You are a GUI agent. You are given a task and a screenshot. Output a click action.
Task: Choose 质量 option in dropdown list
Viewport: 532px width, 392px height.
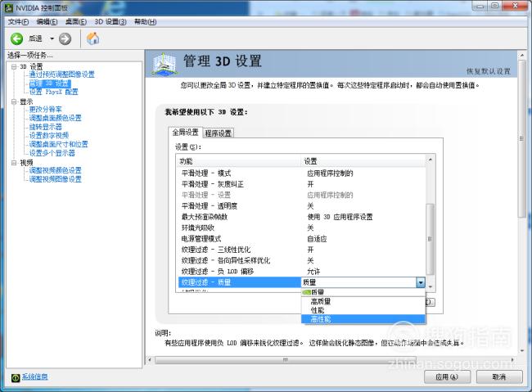(363, 292)
